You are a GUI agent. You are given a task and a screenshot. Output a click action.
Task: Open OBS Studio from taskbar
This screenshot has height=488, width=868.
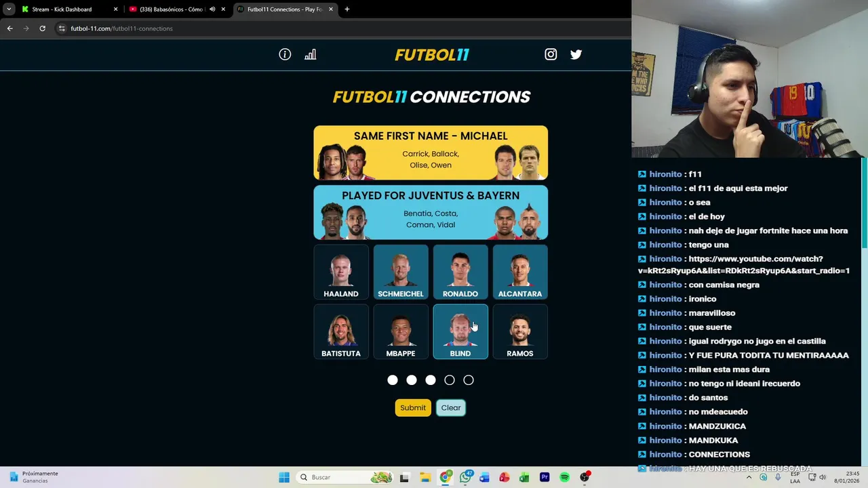585,477
